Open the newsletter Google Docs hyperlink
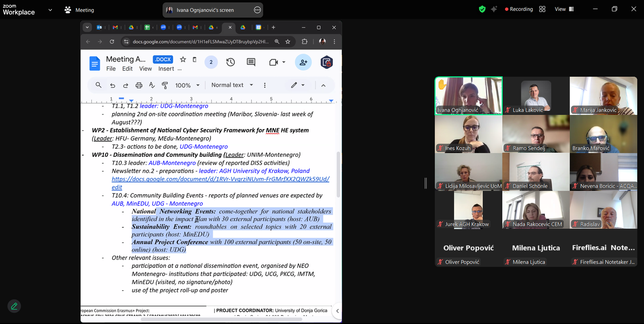Image resolution: width=644 pixels, height=324 pixels. 220,179
